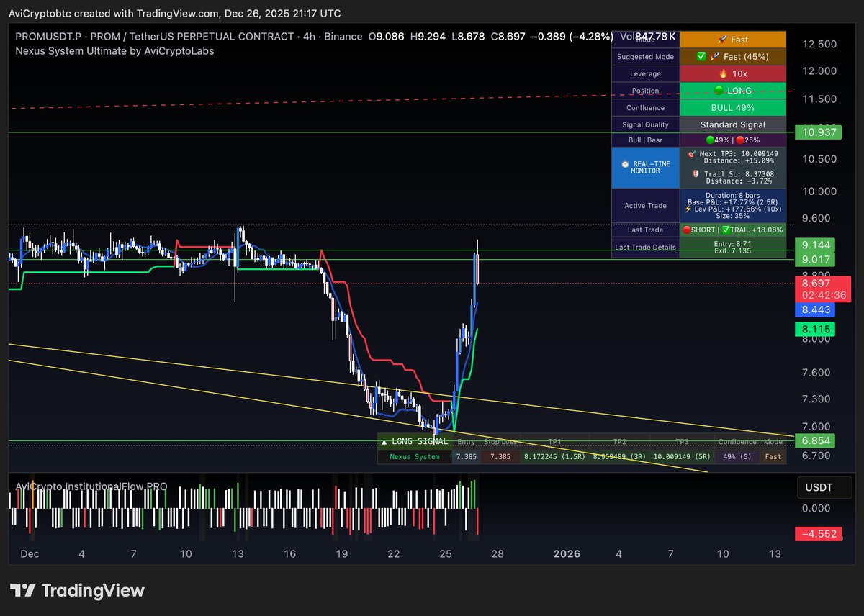Select the Nexus System Ultimate indicator label
This screenshot has width=864, height=616.
pyautogui.click(x=114, y=51)
